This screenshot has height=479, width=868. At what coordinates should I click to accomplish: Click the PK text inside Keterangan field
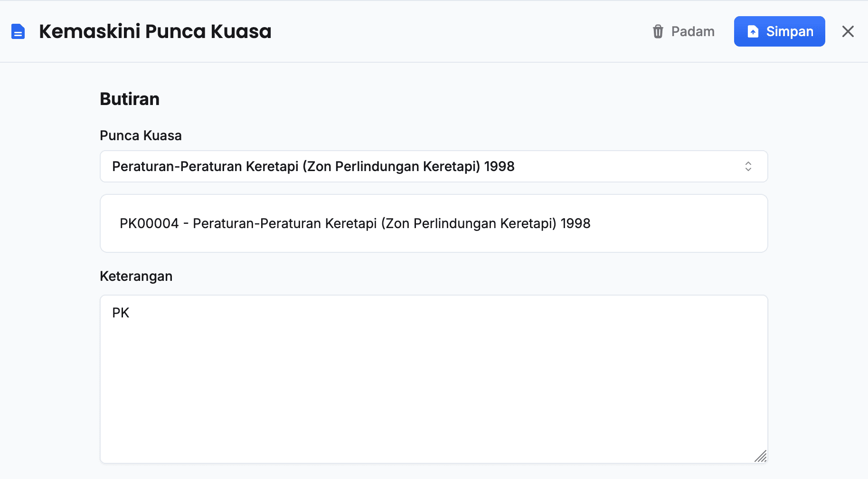click(x=121, y=313)
